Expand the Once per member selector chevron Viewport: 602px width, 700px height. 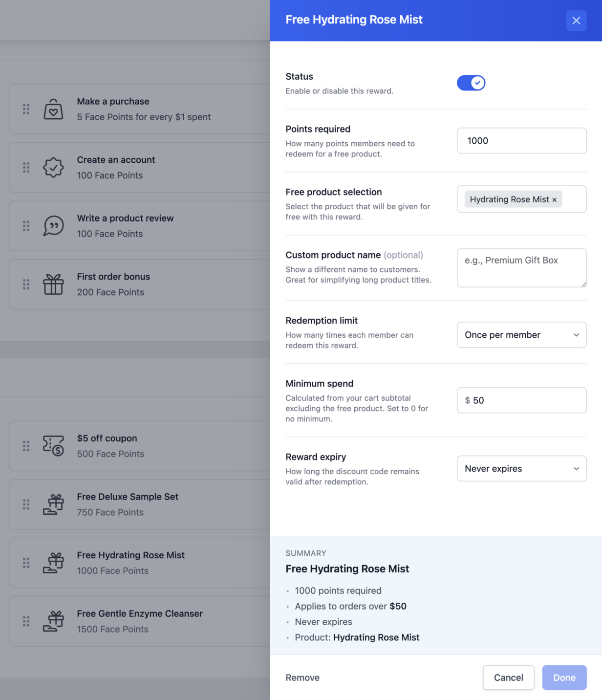[x=576, y=335]
